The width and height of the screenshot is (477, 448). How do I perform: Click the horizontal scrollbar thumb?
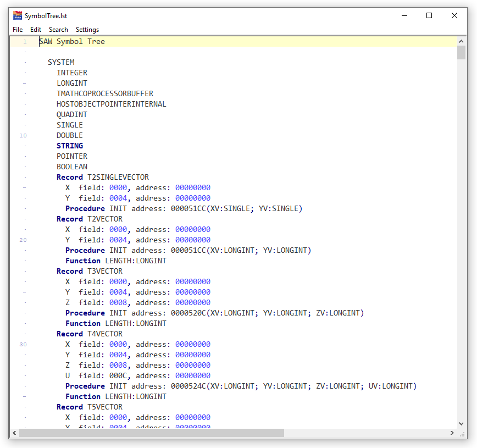pyautogui.click(x=152, y=433)
